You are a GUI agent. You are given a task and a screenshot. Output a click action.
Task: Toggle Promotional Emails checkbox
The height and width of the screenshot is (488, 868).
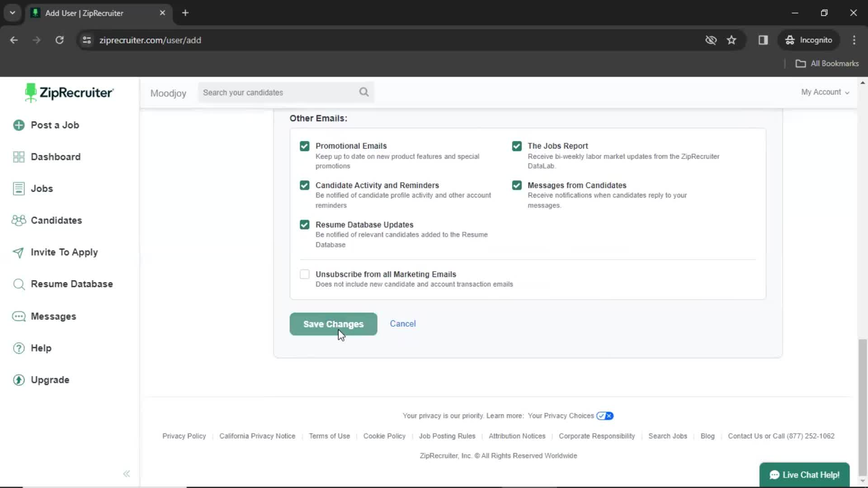point(304,145)
